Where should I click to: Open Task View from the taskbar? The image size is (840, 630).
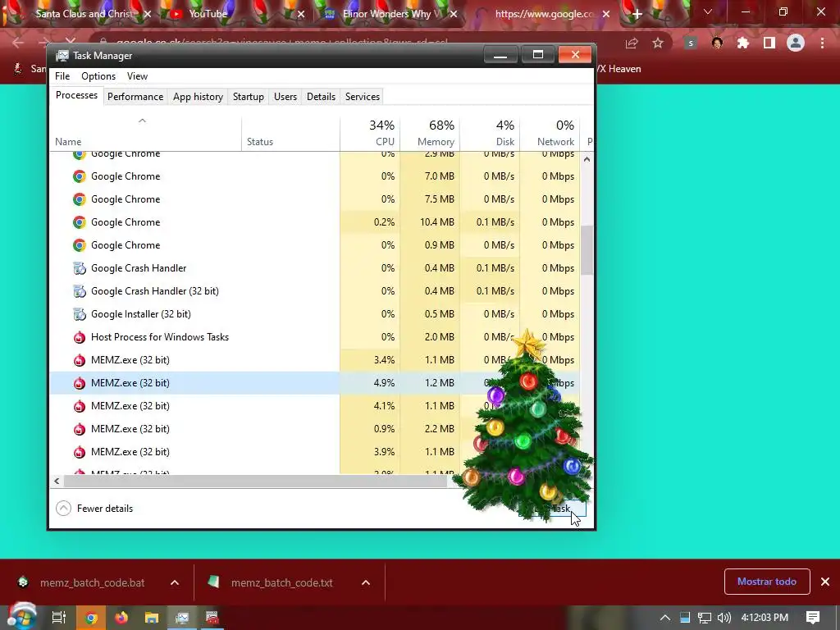pyautogui.click(x=59, y=618)
